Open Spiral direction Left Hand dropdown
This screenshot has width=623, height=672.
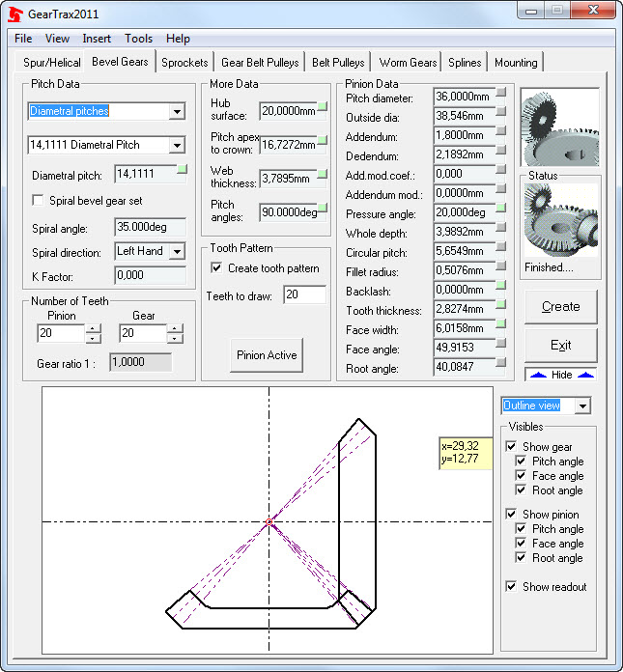point(177,252)
